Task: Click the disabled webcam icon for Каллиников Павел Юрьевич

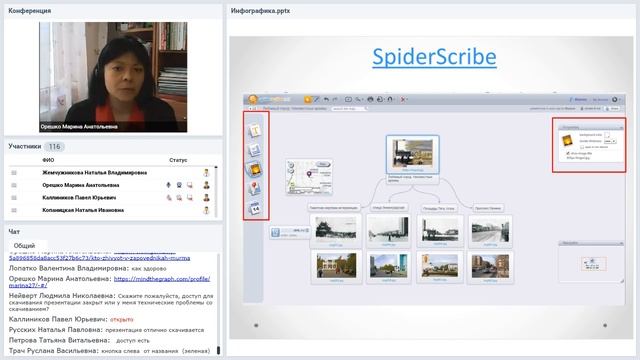Action: click(x=179, y=198)
